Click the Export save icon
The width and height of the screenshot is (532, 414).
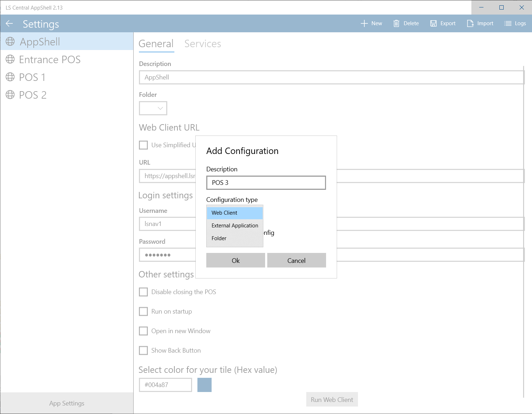tap(433, 23)
